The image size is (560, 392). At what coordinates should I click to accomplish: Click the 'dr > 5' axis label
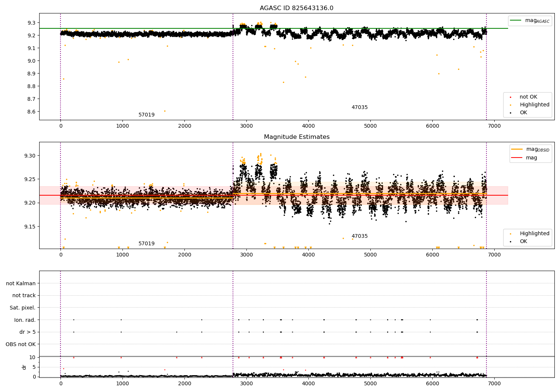coord(28,332)
